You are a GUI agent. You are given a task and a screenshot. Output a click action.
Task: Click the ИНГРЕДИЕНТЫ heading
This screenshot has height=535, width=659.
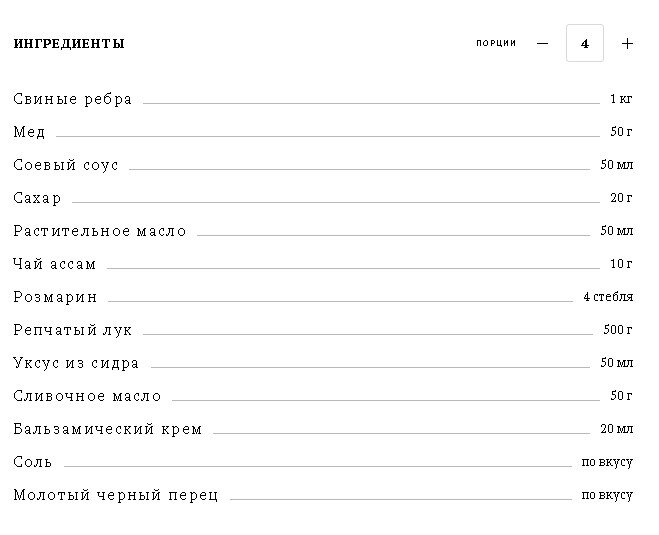(69, 43)
